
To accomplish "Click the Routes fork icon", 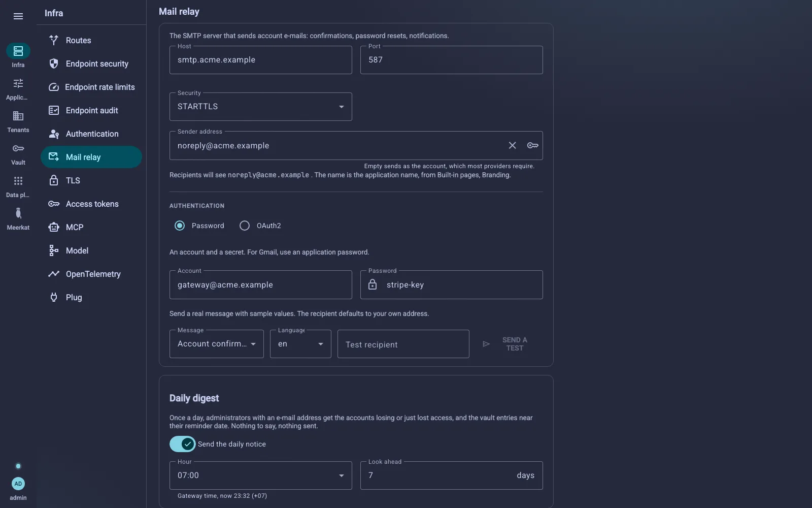I will (54, 40).
